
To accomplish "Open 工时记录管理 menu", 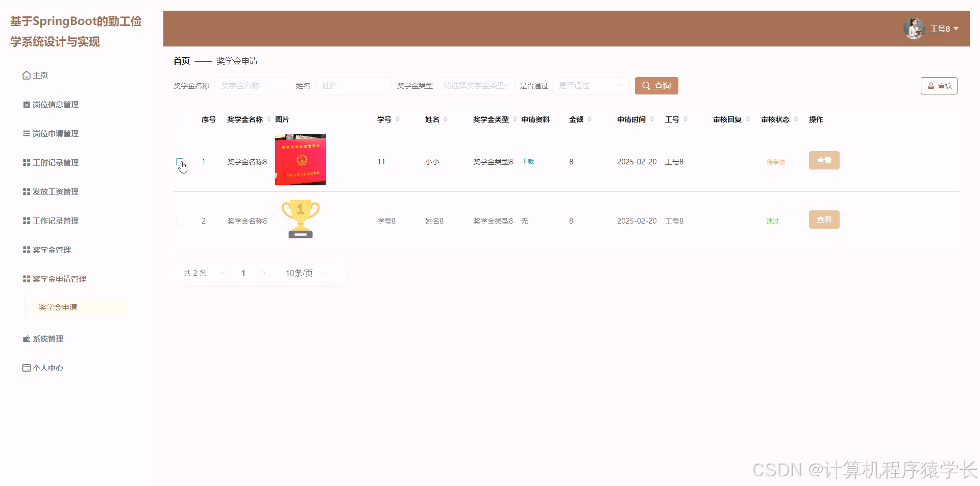I will pos(56,163).
